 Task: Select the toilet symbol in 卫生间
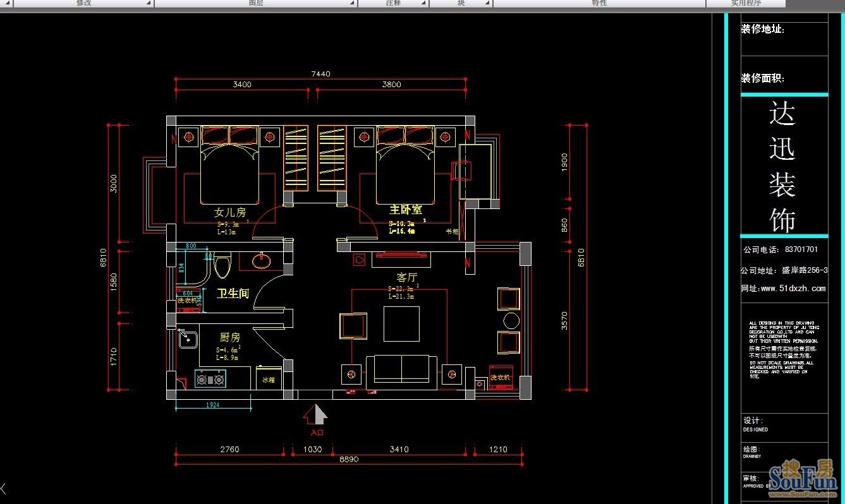coord(222,266)
